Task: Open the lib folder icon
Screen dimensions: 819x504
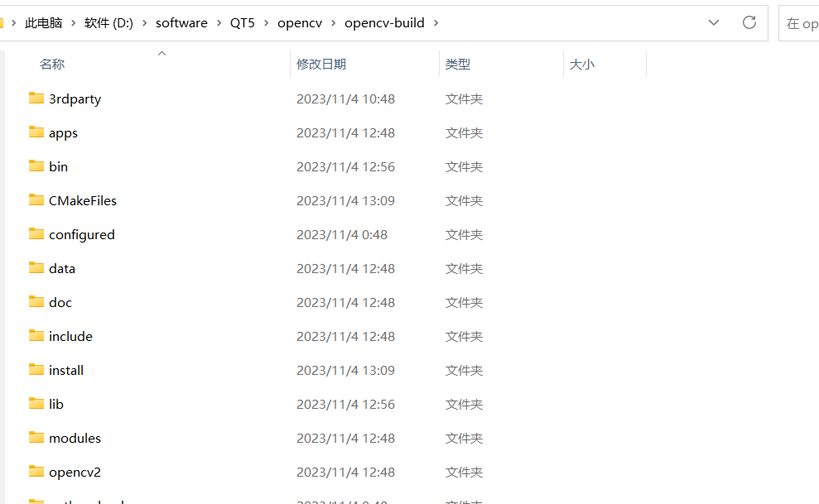Action: pos(35,404)
